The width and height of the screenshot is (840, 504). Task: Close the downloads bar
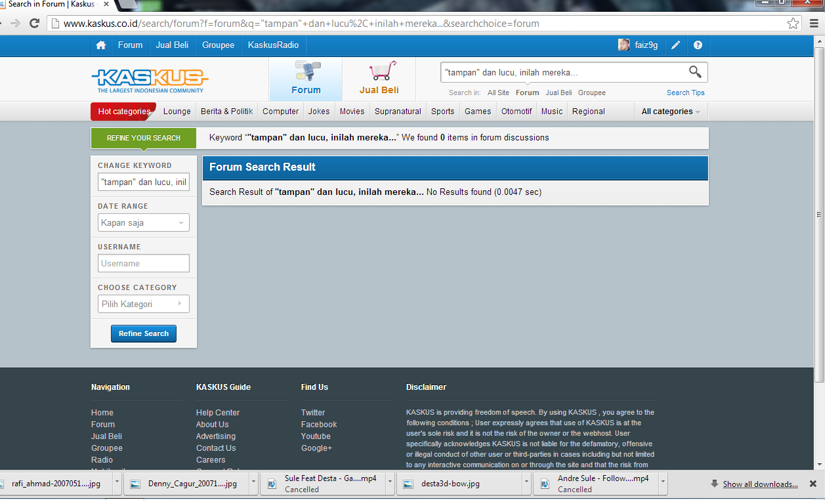pyautogui.click(x=813, y=484)
